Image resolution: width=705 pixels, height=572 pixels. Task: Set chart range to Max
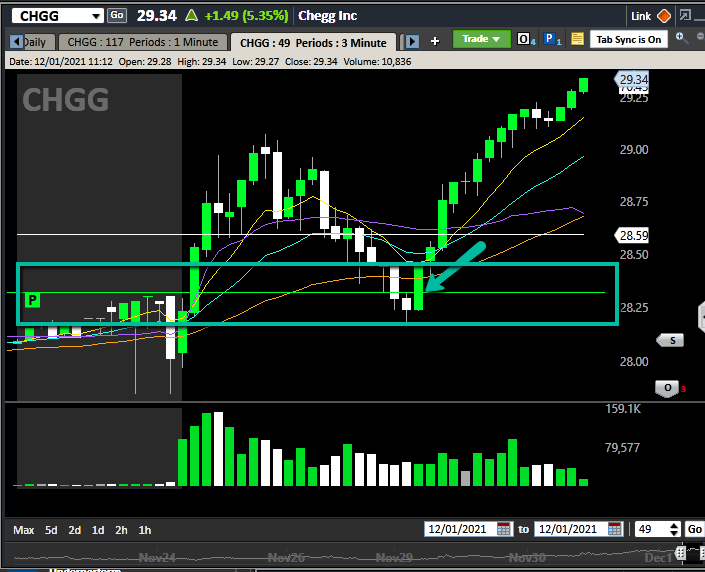pyautogui.click(x=24, y=530)
